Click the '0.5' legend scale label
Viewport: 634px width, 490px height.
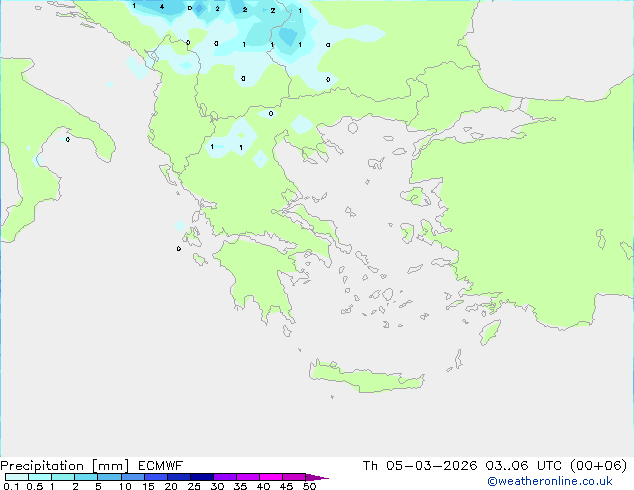click(35, 486)
